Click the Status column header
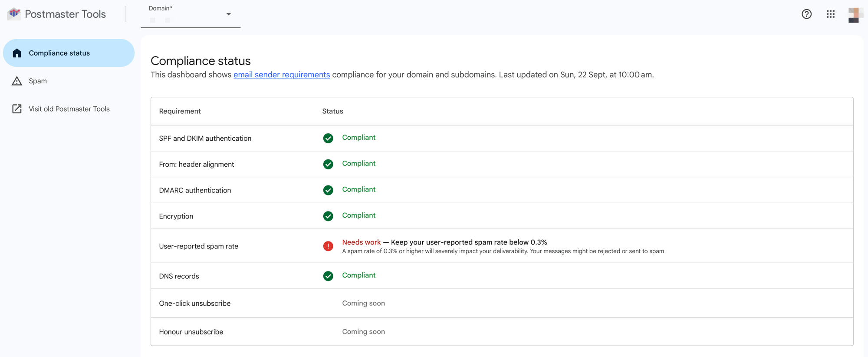 332,111
